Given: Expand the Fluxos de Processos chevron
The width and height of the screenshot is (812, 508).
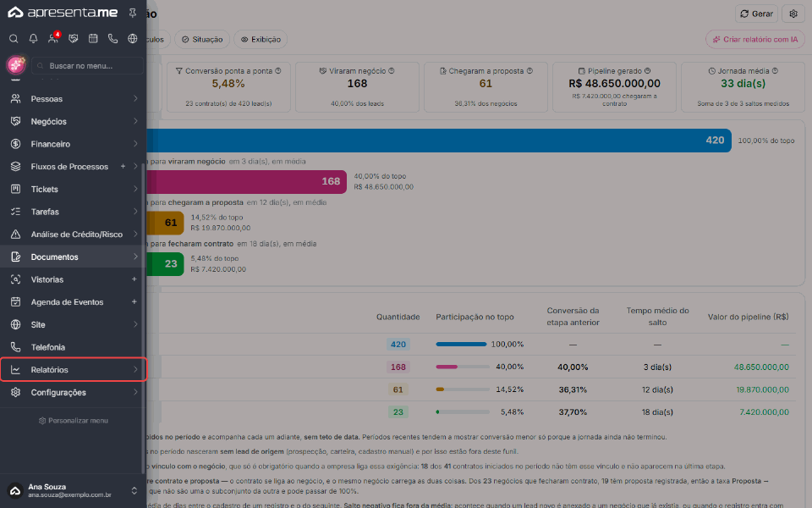Looking at the screenshot, I should 135,167.
